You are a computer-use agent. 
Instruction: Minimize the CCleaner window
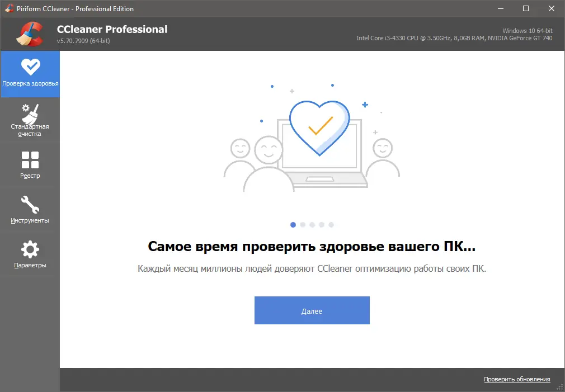(x=501, y=8)
